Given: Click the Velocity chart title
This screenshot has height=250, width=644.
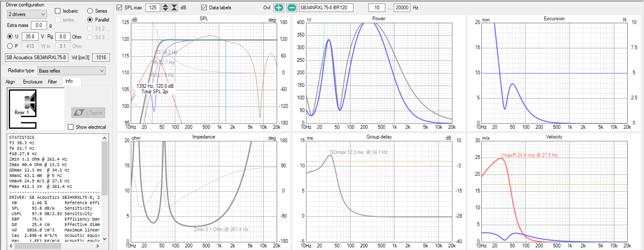Looking at the screenshot, I should (554, 137).
